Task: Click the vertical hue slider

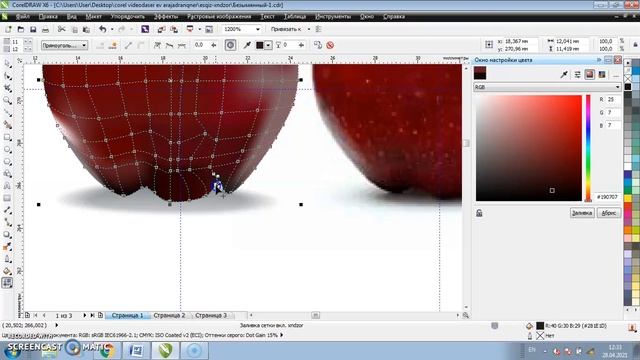Action: click(x=588, y=148)
